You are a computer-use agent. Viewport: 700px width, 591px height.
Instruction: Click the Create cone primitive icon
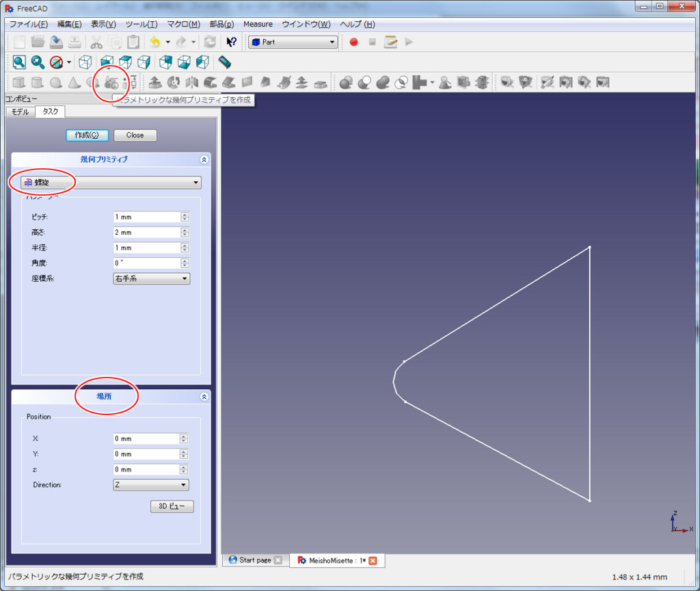tap(74, 82)
